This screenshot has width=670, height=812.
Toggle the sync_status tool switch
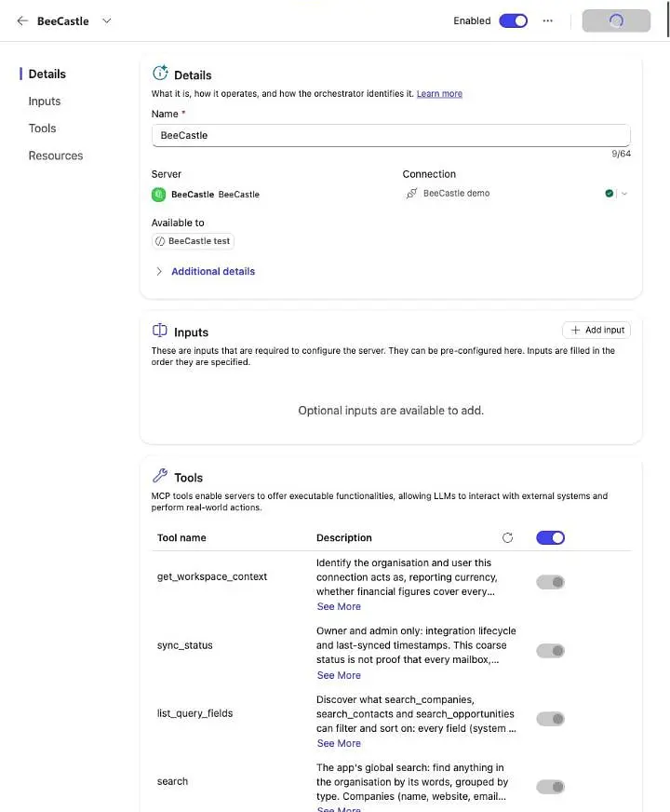[x=551, y=650]
